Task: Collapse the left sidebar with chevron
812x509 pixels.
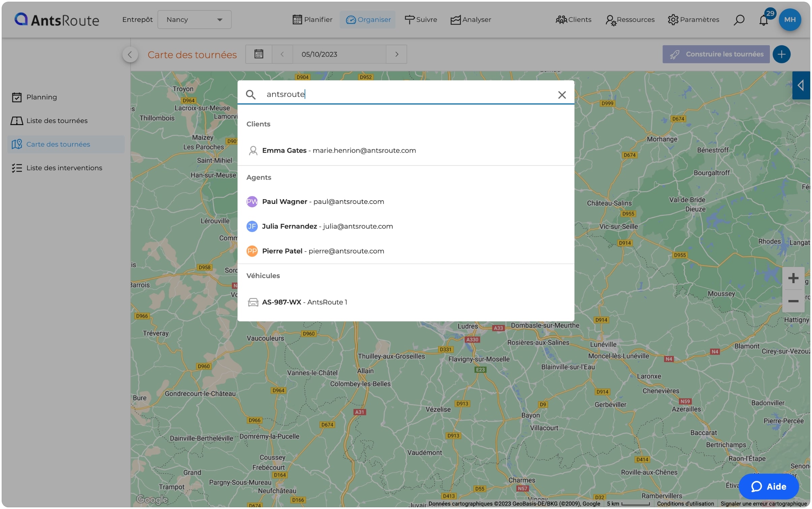Action: [x=130, y=55]
